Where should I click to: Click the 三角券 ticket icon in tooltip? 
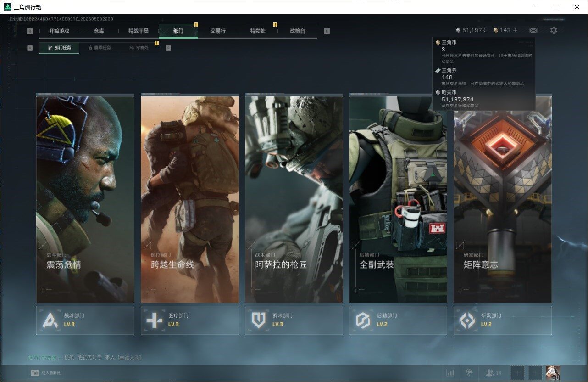click(438, 71)
